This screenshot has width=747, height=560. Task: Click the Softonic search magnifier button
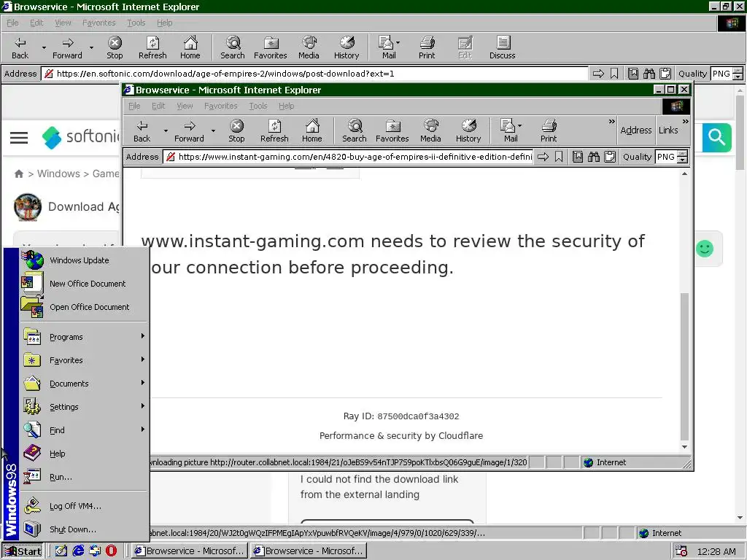click(x=716, y=138)
